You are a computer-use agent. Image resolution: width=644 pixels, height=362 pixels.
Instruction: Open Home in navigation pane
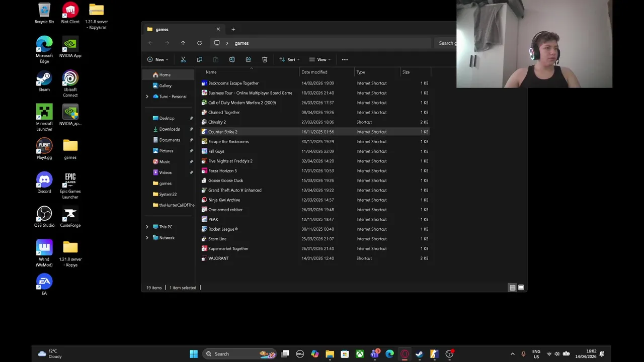tap(168, 75)
